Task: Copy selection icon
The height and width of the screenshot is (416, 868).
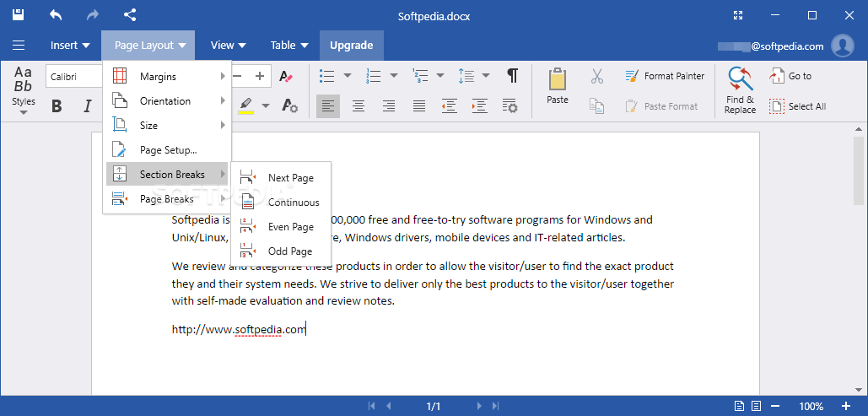Action: [x=596, y=105]
